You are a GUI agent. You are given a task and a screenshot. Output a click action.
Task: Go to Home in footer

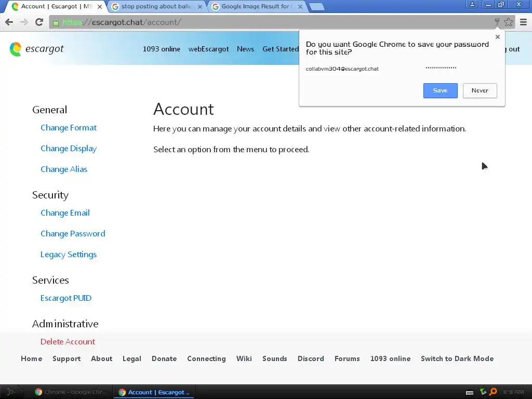click(32, 358)
